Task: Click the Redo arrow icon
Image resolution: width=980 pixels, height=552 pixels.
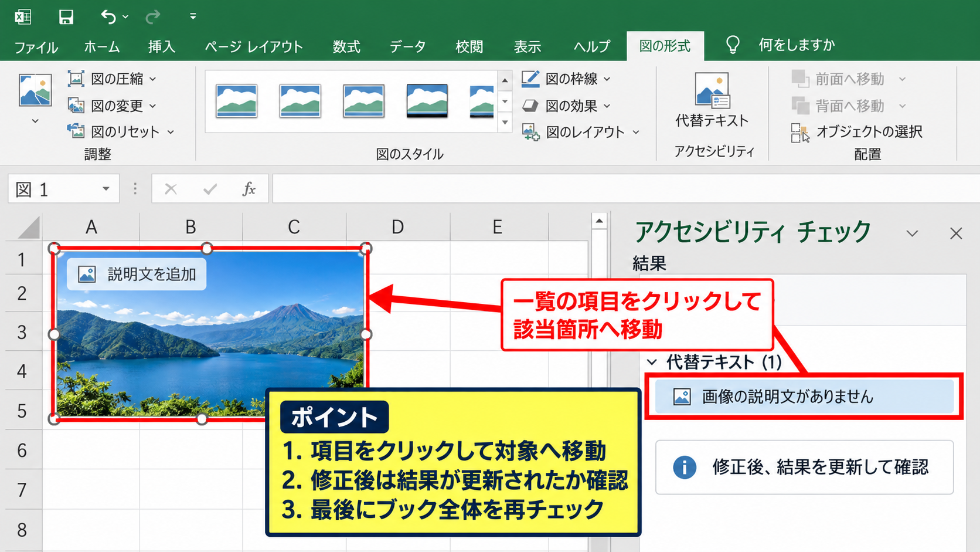Action: pyautogui.click(x=153, y=17)
